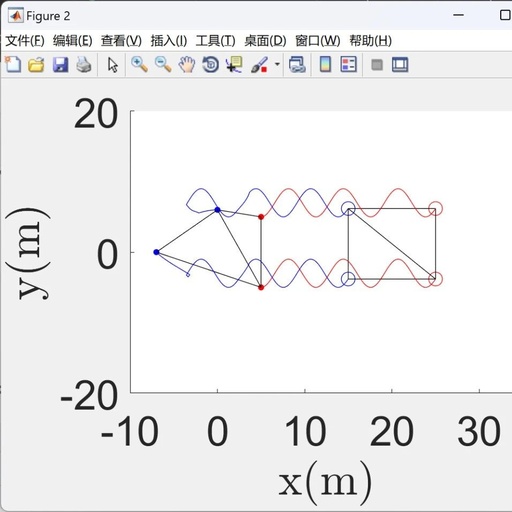Click the Hide Plot Tools icon
The image size is (512, 512).
(x=377, y=65)
